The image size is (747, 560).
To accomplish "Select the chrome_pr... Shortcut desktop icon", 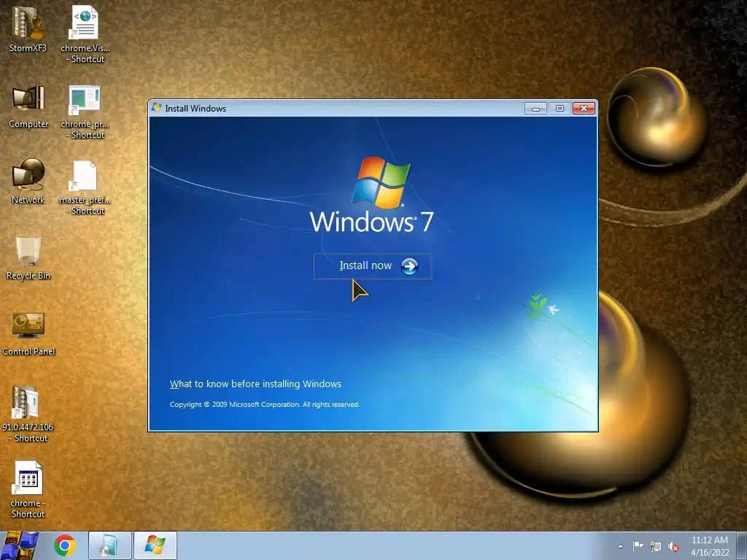I will pyautogui.click(x=85, y=112).
